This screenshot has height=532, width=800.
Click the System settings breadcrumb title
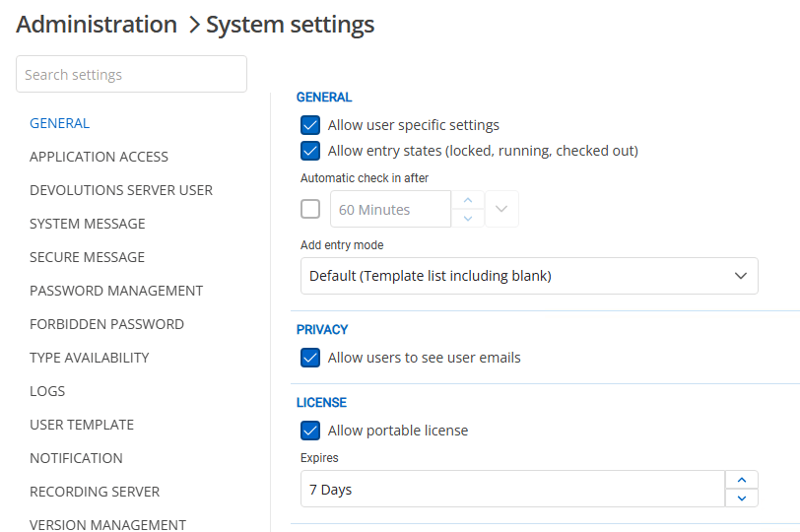[291, 25]
